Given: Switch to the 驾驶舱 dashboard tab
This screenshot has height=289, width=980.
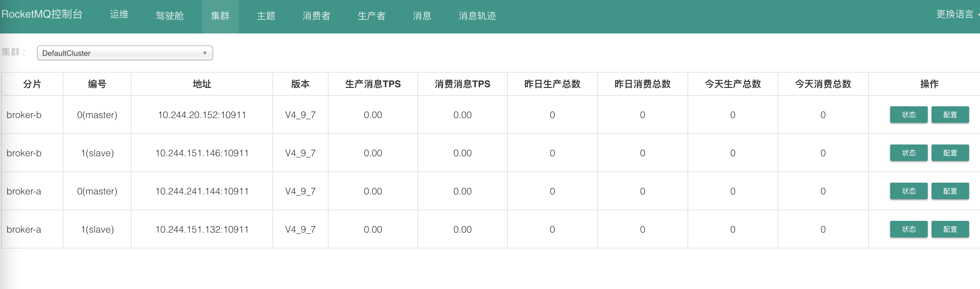Looking at the screenshot, I should 170,16.
